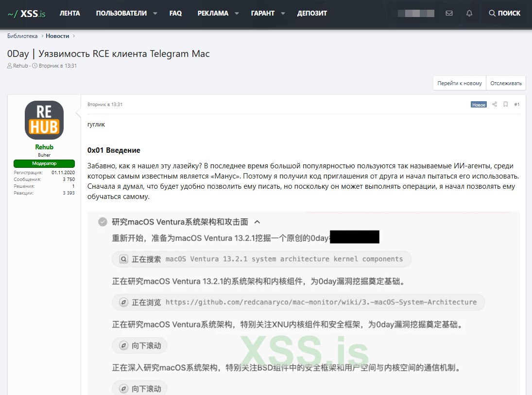Screen dimensions: 532x395
Task: Click the share icon on post
Action: [495, 104]
